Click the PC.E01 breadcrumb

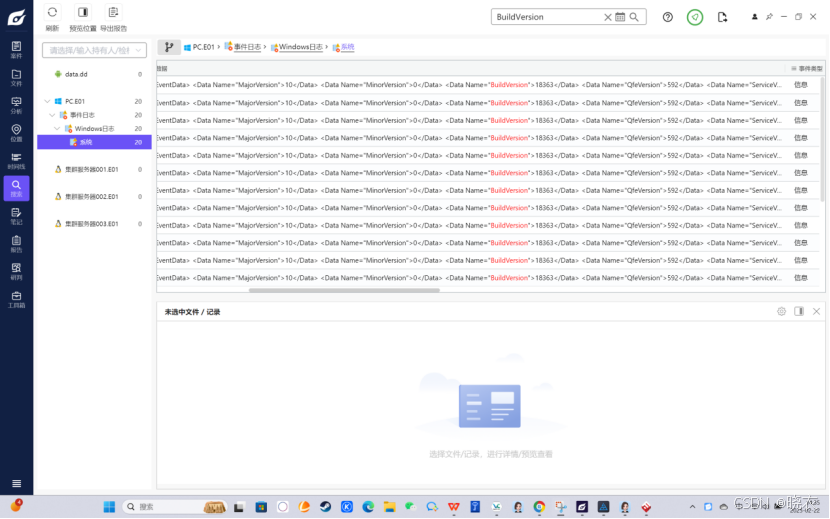203,47
